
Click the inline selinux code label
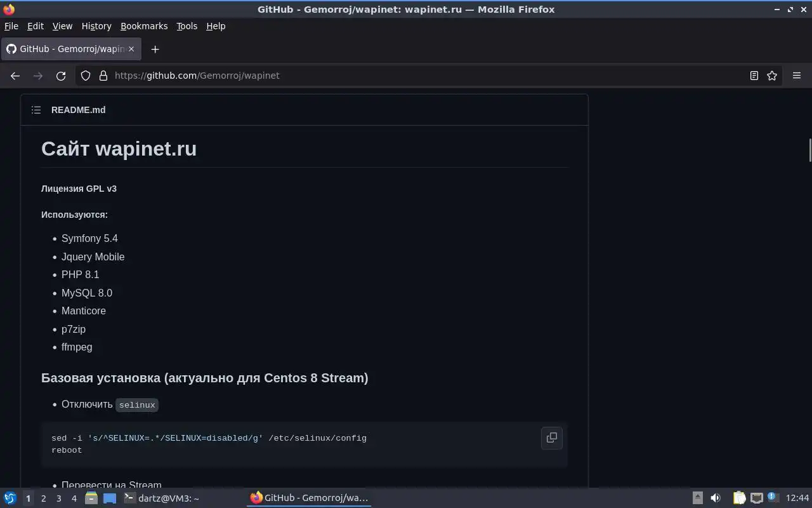click(x=137, y=404)
